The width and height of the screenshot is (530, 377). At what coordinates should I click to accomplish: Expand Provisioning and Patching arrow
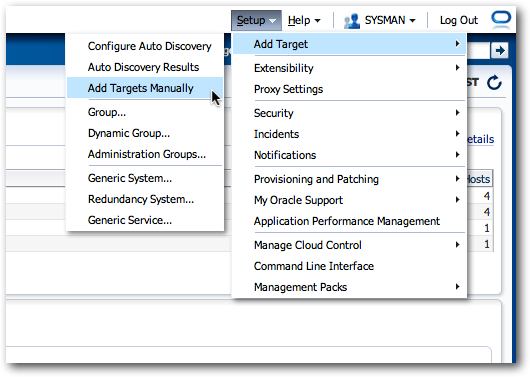(457, 179)
